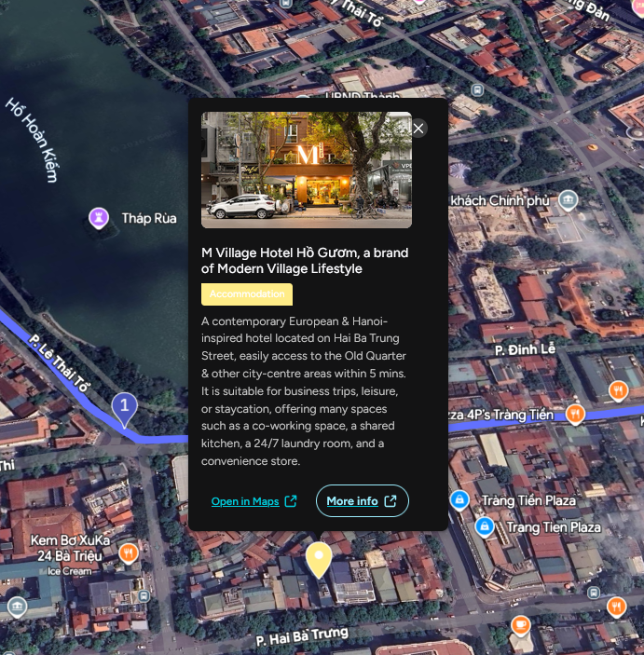This screenshot has height=655, width=644.
Task: Click the P. Đinh Lễ street label
Action: 526,349
